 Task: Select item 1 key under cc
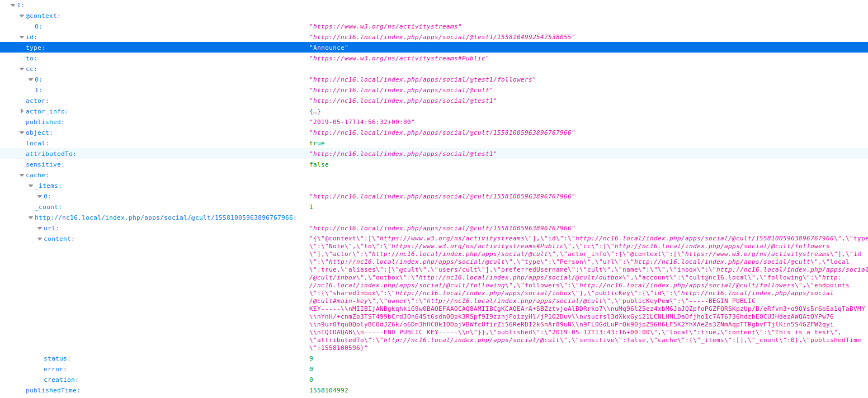tap(39, 90)
